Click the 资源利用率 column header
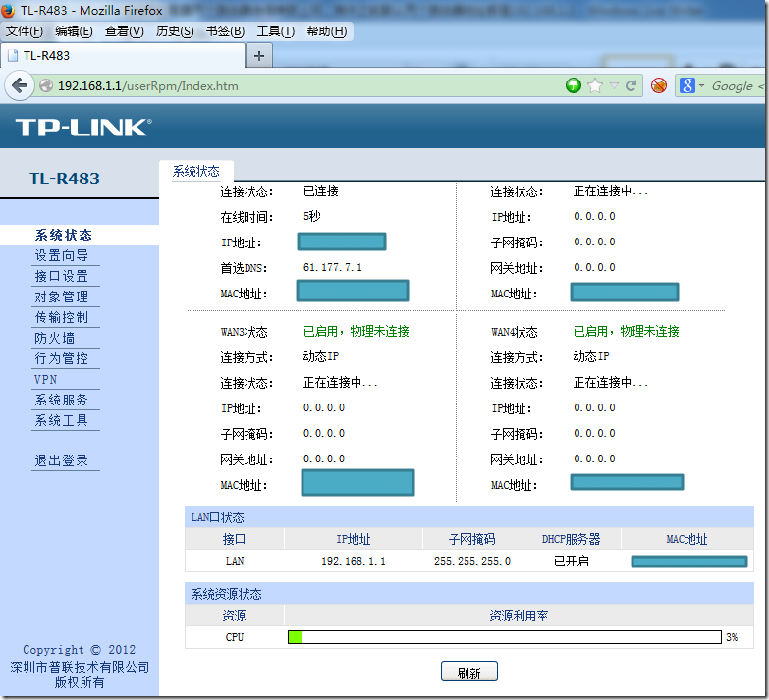The height and width of the screenshot is (700, 769). (x=519, y=616)
